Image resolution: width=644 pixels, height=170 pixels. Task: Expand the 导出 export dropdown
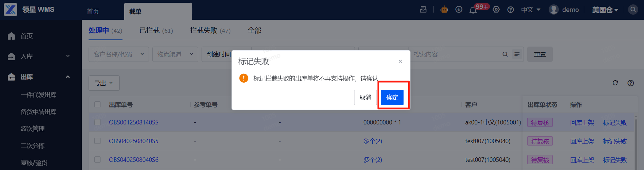pos(104,83)
